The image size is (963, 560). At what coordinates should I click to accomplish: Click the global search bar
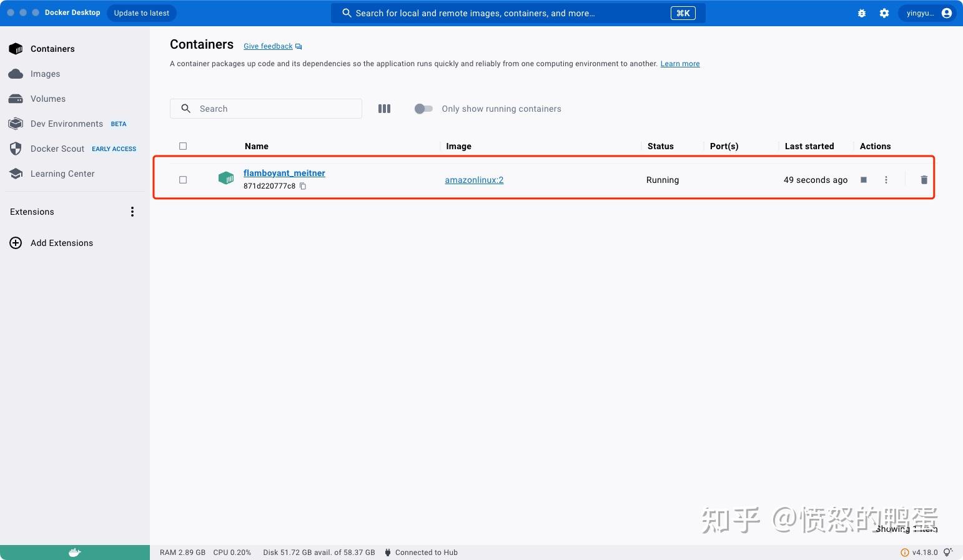(x=518, y=12)
